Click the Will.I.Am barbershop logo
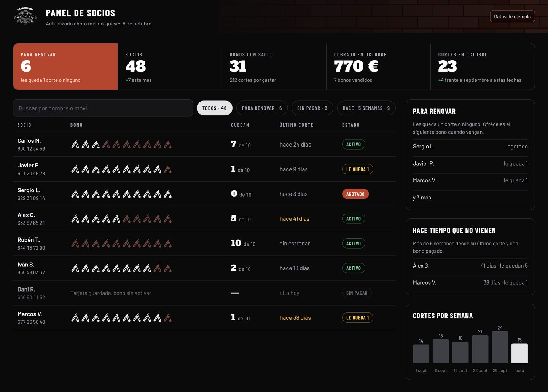548x392 pixels. tap(25, 16)
